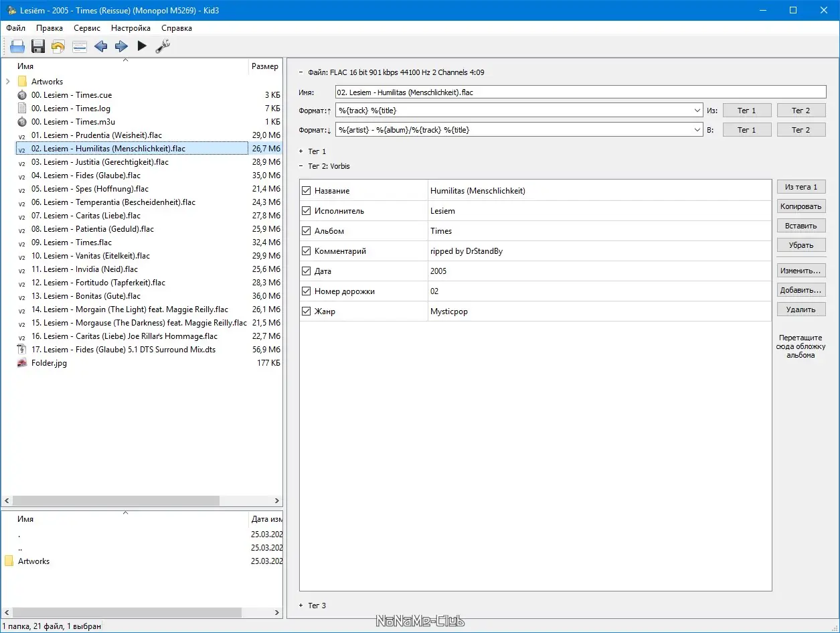
Task: Open settings with the wrench icon
Action: click(x=163, y=46)
